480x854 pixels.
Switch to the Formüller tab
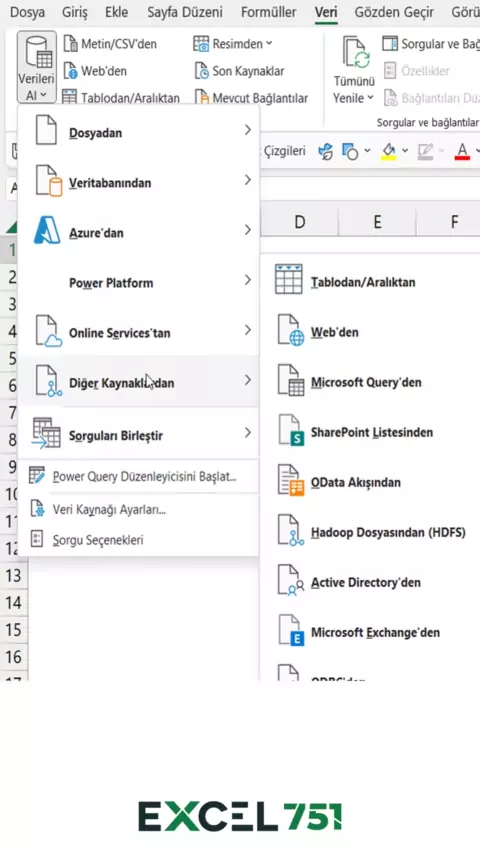pyautogui.click(x=269, y=12)
